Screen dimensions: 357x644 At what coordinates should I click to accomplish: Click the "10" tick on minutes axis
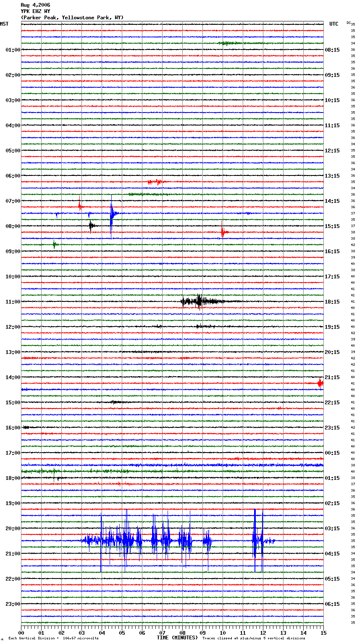pos(223,633)
